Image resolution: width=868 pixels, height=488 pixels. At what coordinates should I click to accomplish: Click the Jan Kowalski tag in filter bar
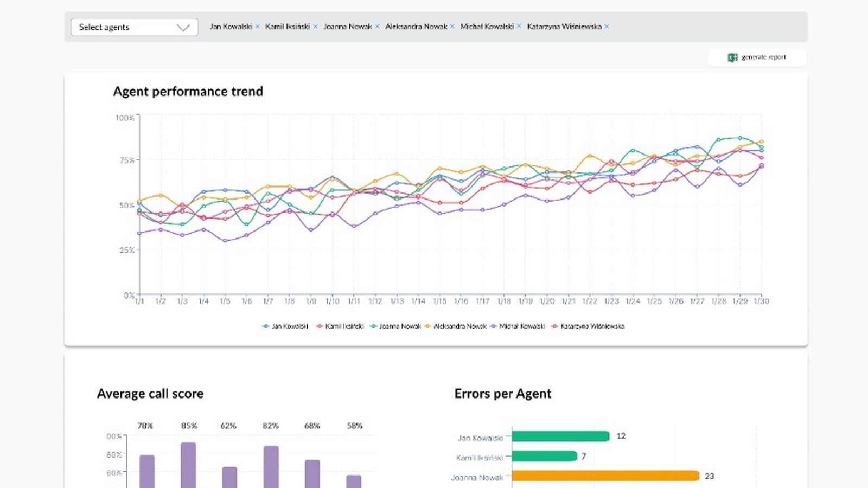click(x=231, y=27)
